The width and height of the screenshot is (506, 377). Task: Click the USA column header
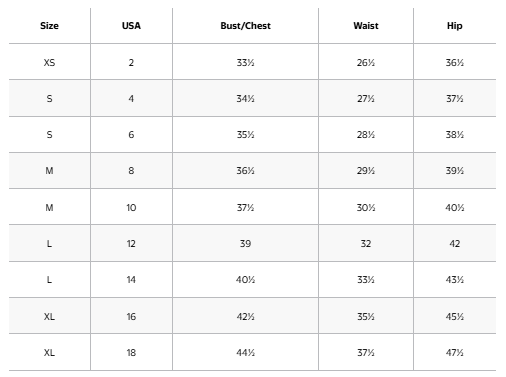click(x=131, y=26)
